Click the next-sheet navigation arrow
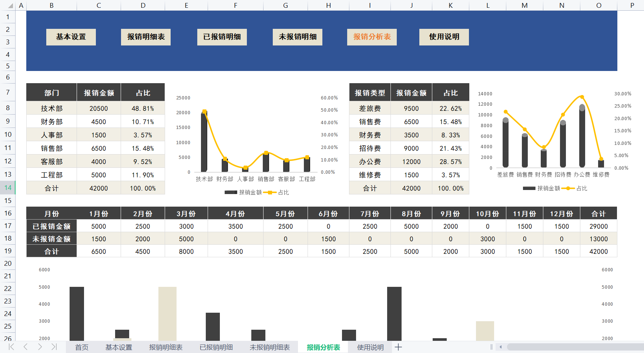 [40, 347]
